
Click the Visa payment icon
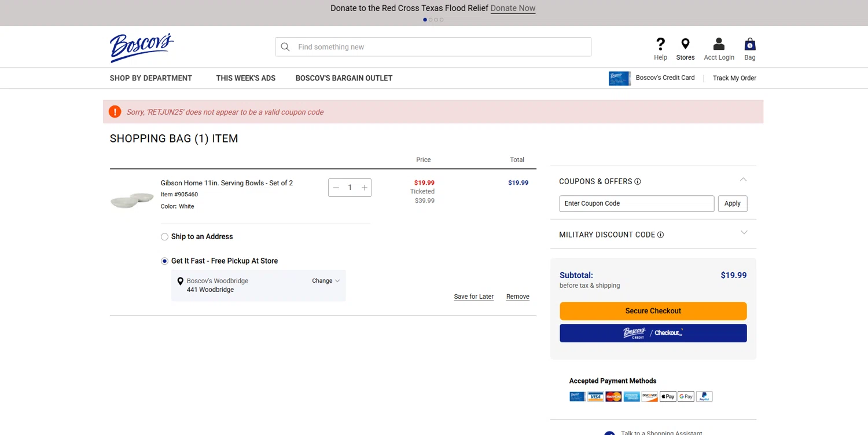tap(595, 397)
